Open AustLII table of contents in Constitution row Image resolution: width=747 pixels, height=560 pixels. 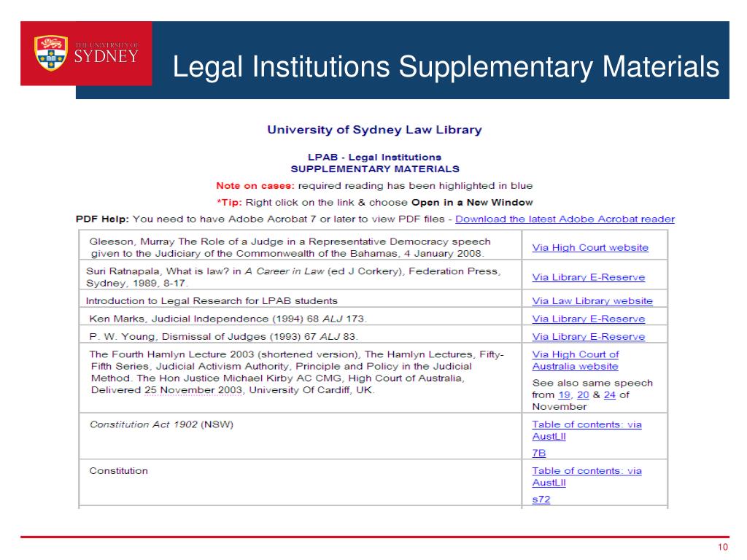[x=587, y=476]
